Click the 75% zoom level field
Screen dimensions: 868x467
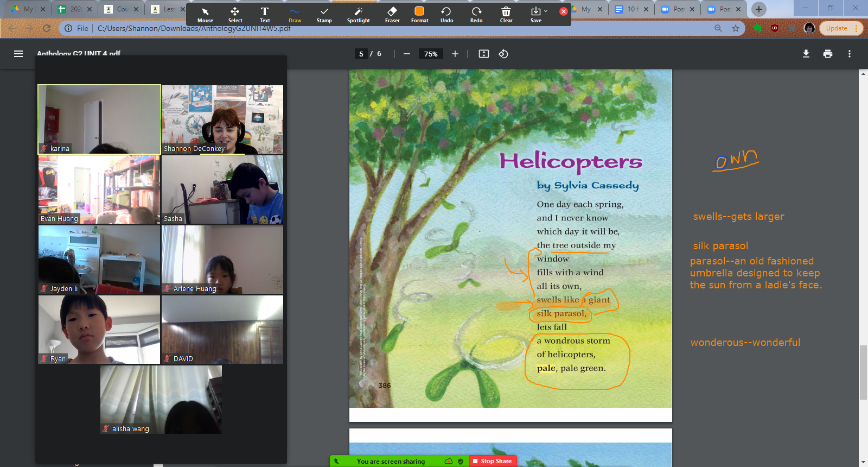point(431,54)
